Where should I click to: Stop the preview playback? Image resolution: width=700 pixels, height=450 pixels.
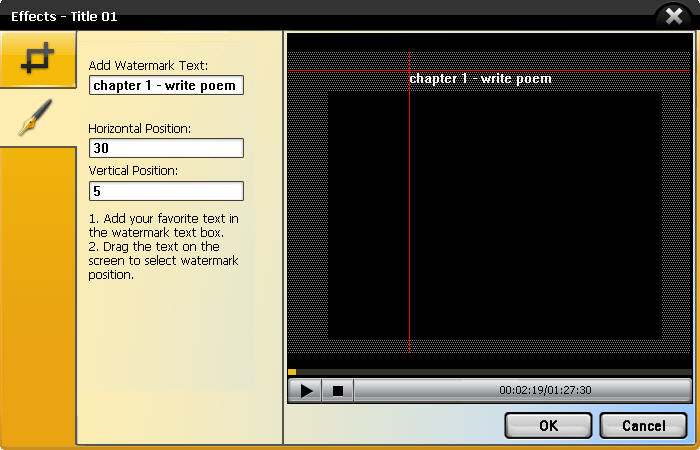click(x=338, y=391)
